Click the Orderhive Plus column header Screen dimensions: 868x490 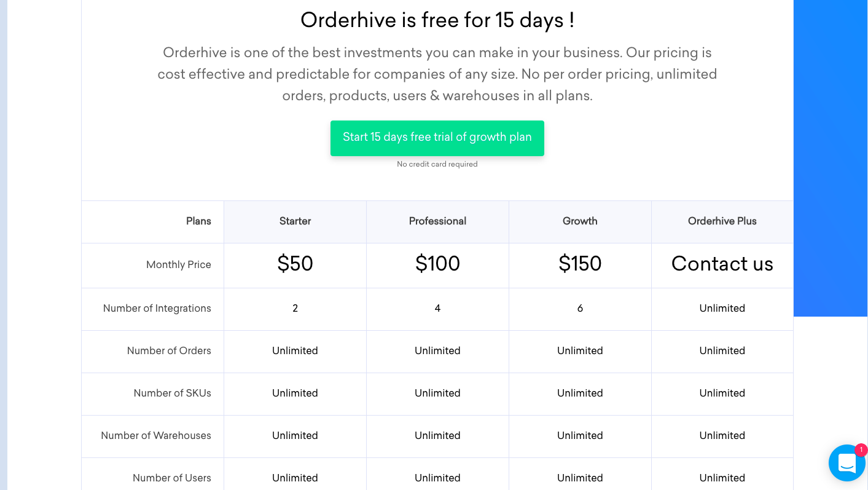pos(722,221)
